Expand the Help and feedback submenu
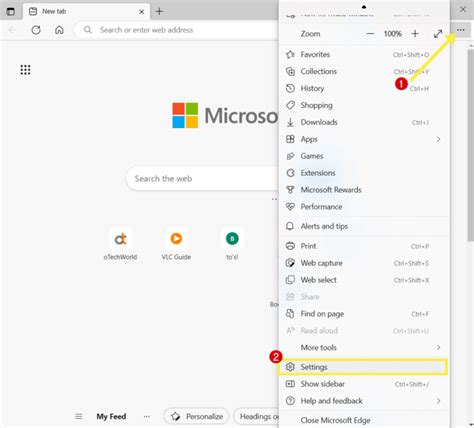The height and width of the screenshot is (428, 474). pyautogui.click(x=364, y=401)
